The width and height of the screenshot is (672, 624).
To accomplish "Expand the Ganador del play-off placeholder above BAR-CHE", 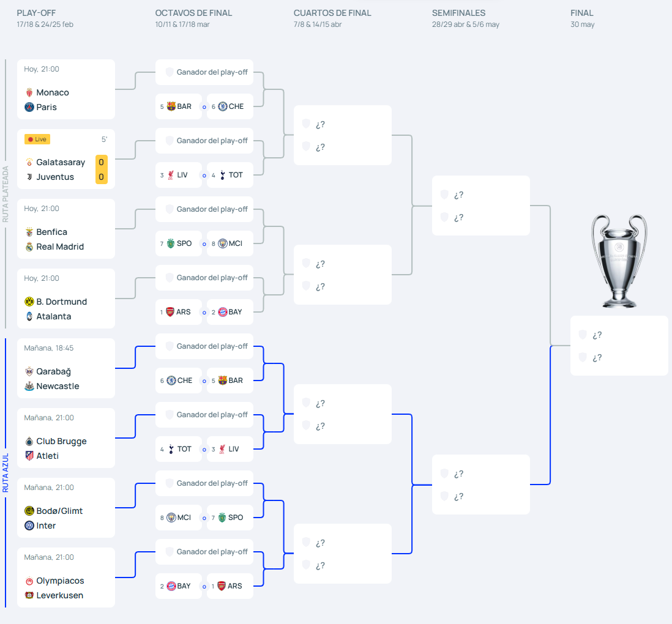I will click(x=204, y=72).
